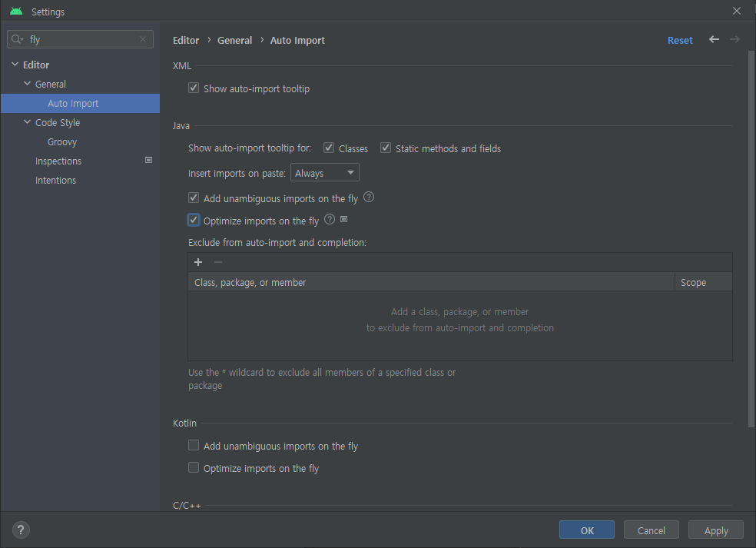Click Android Studio logo in title bar
756x548 pixels.
(16, 11)
